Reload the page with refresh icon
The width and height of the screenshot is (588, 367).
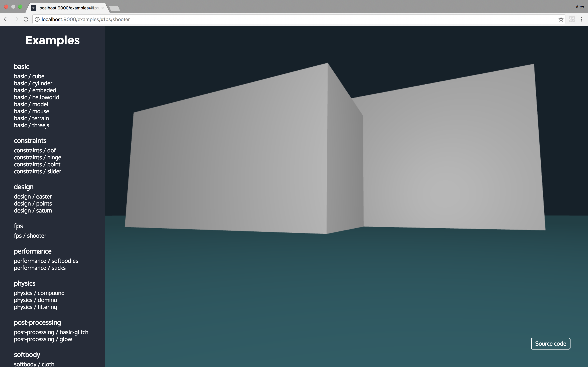pyautogui.click(x=26, y=19)
